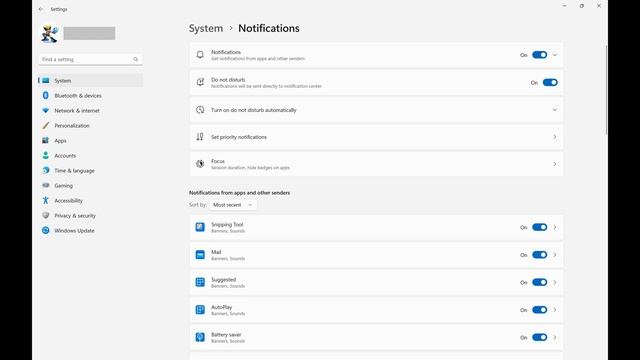The image size is (640, 360).
Task: Toggle Snipping Tool notifications off
Action: [540, 227]
